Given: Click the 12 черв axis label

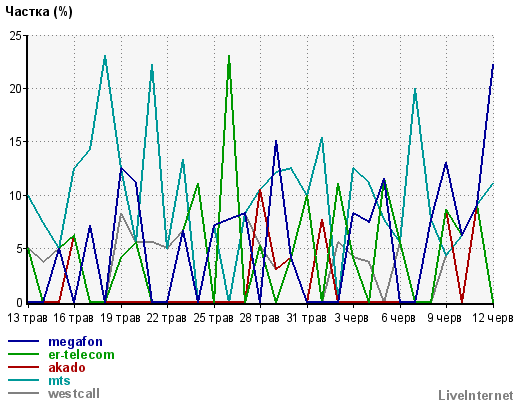Looking at the screenshot, I should (x=493, y=318).
